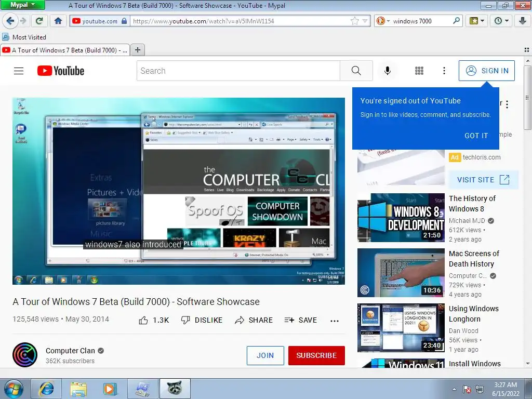The image size is (532, 399).
Task: Click the SIGN IN button
Action: pyautogui.click(x=486, y=71)
